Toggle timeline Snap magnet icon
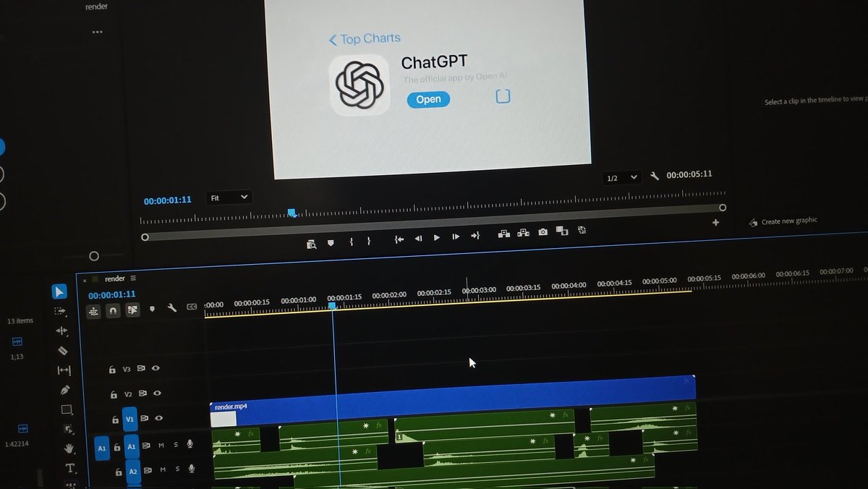Screen dimensions: 868x489 (113, 310)
